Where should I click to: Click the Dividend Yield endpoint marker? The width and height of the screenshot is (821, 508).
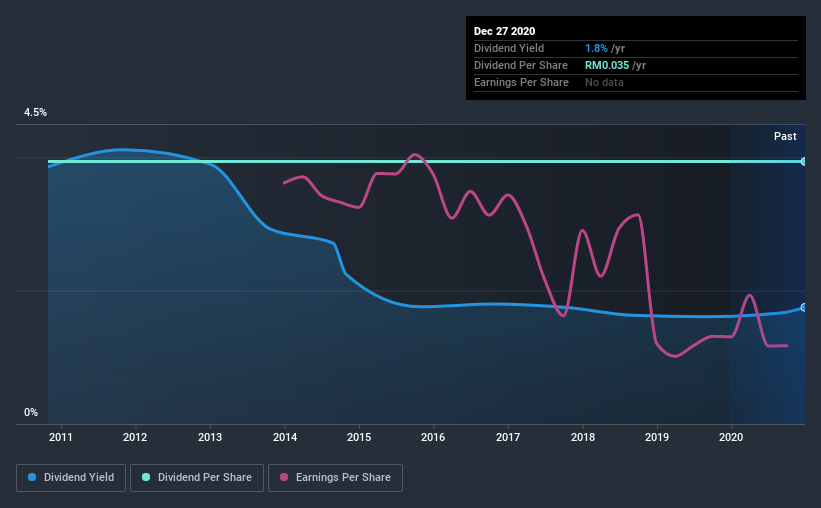pyautogui.click(x=804, y=307)
